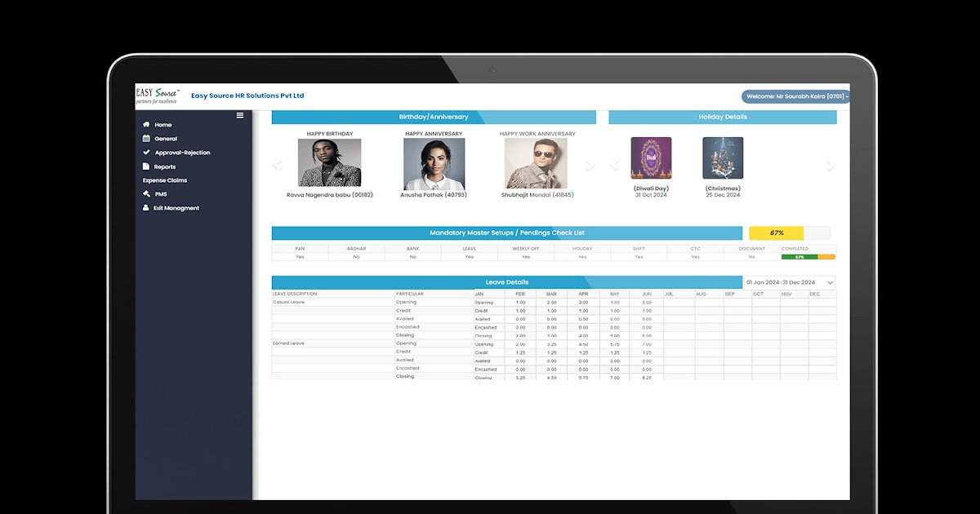Click the Leave Details panel header
Screen dimensions: 980x514
point(507,282)
